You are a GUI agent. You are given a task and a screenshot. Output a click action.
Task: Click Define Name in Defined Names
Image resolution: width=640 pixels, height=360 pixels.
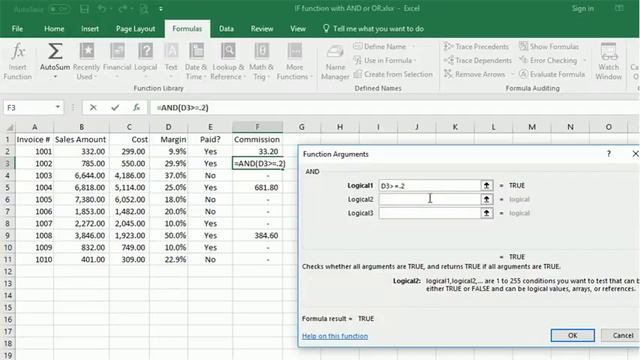(x=384, y=47)
